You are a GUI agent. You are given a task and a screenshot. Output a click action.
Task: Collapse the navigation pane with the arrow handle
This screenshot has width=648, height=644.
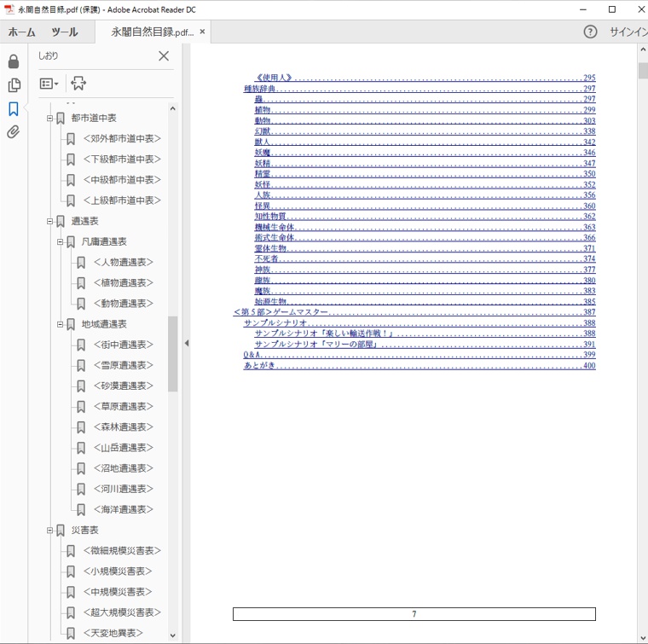click(187, 343)
